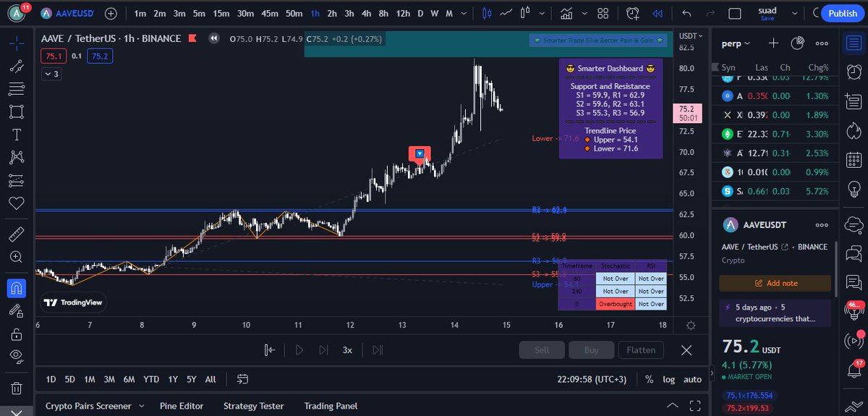
Task: Select the YTD date range
Action: (151, 379)
